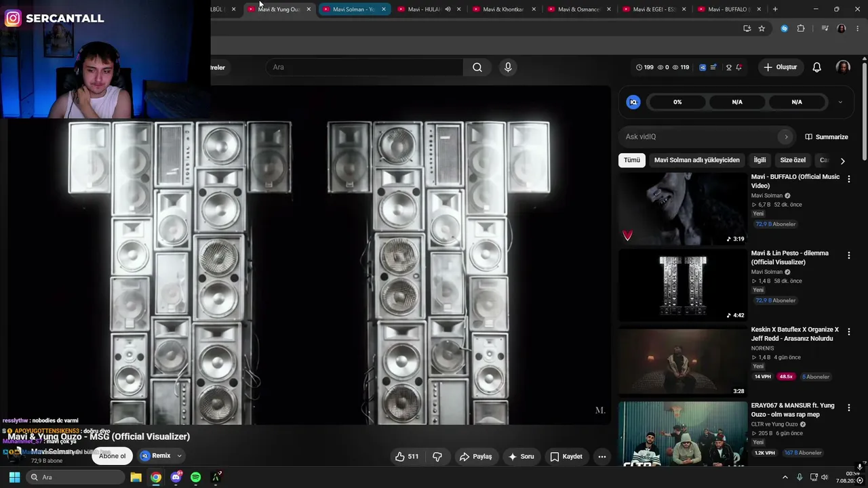Click the small vidIQ logo in header toolbar
This screenshot has height=488, width=868.
(703, 67)
